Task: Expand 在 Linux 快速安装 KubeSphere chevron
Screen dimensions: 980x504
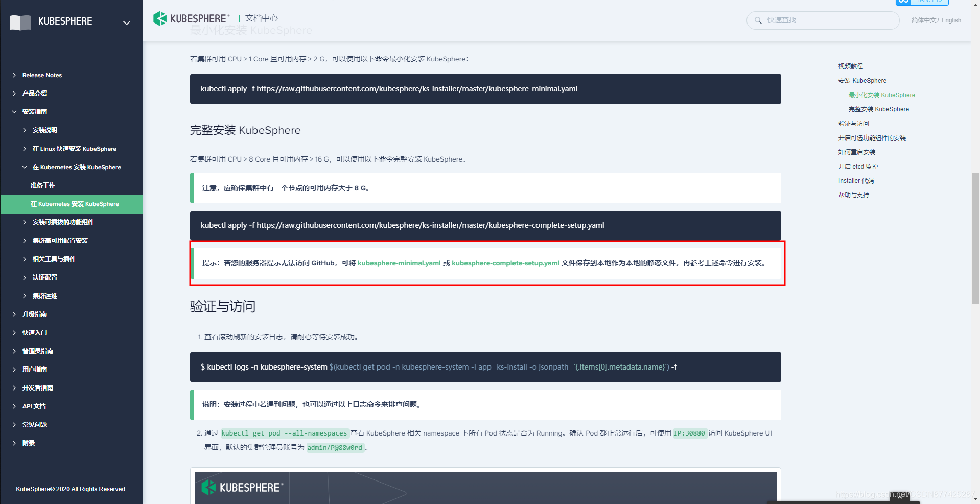Action: (x=25, y=149)
